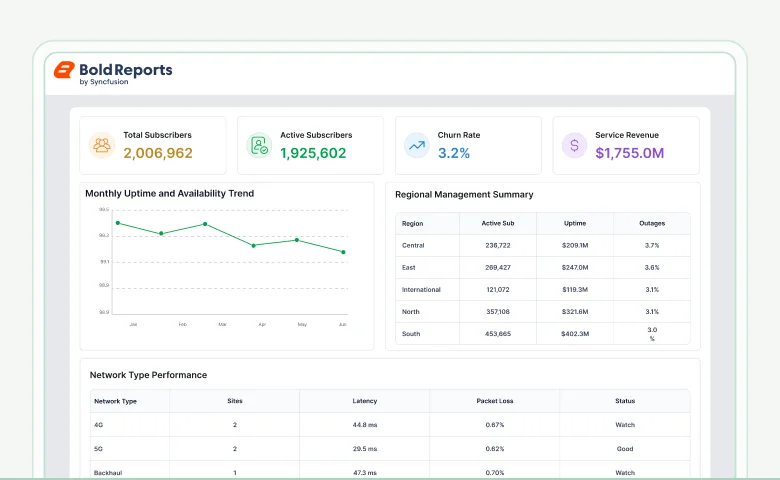Click the Bold Reports orange logo icon
The width and height of the screenshot is (780, 480).
64,70
